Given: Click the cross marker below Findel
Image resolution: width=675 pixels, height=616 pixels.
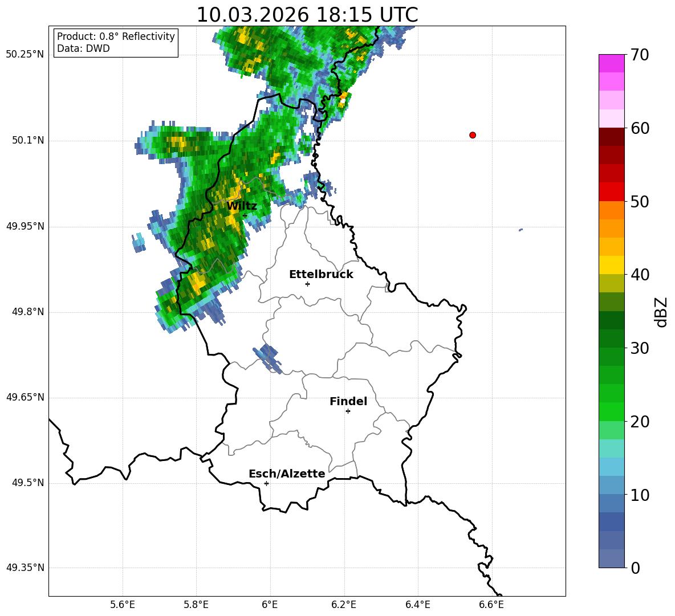Looking at the screenshot, I should 348,411.
